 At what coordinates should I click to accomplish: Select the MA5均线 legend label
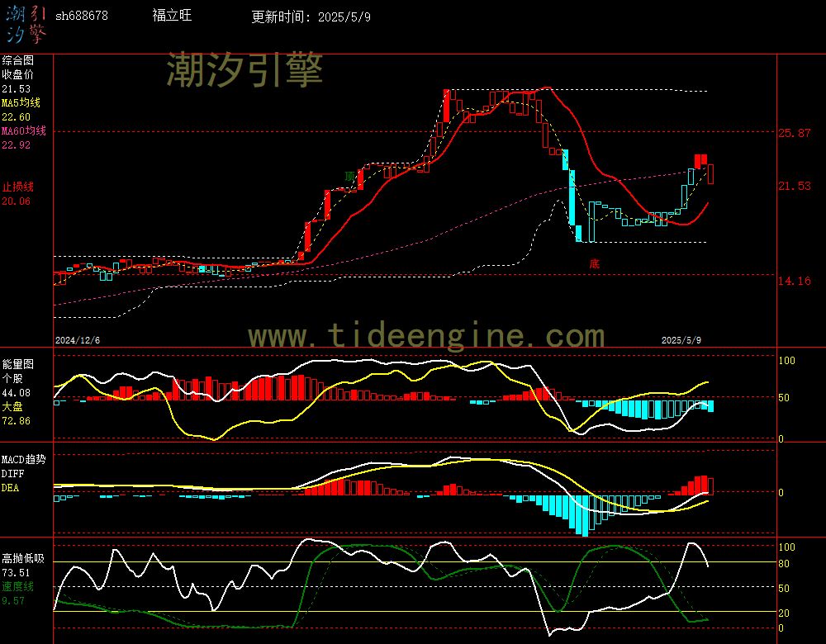click(x=21, y=102)
